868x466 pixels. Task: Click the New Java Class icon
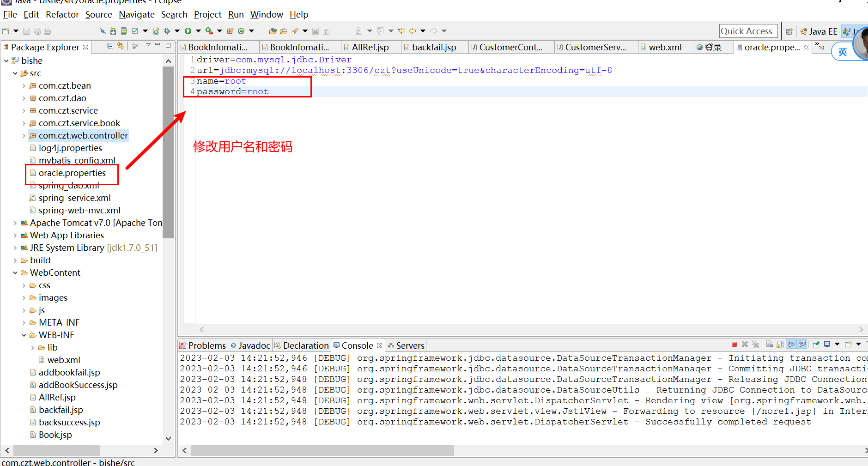pos(241,31)
